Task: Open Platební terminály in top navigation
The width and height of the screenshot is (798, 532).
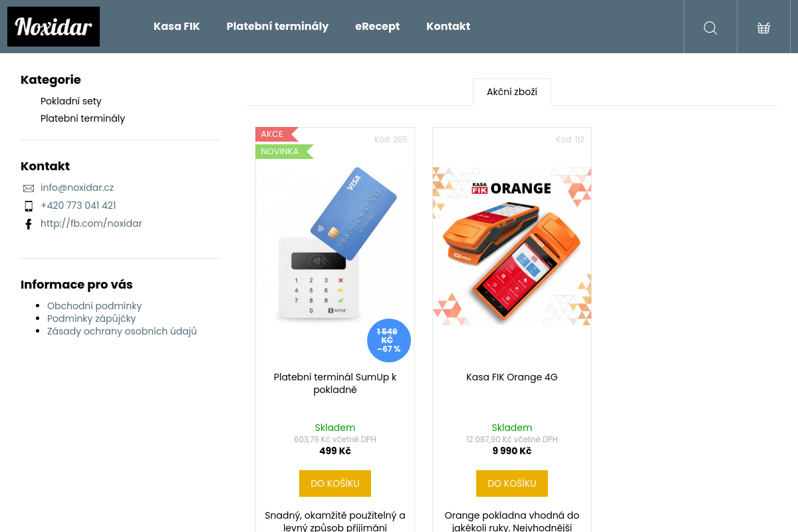Action: coord(277,27)
